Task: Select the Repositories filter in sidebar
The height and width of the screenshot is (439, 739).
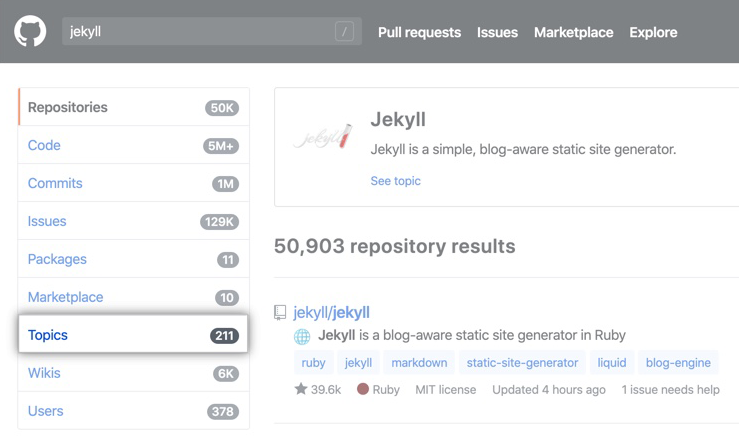Action: [x=134, y=107]
